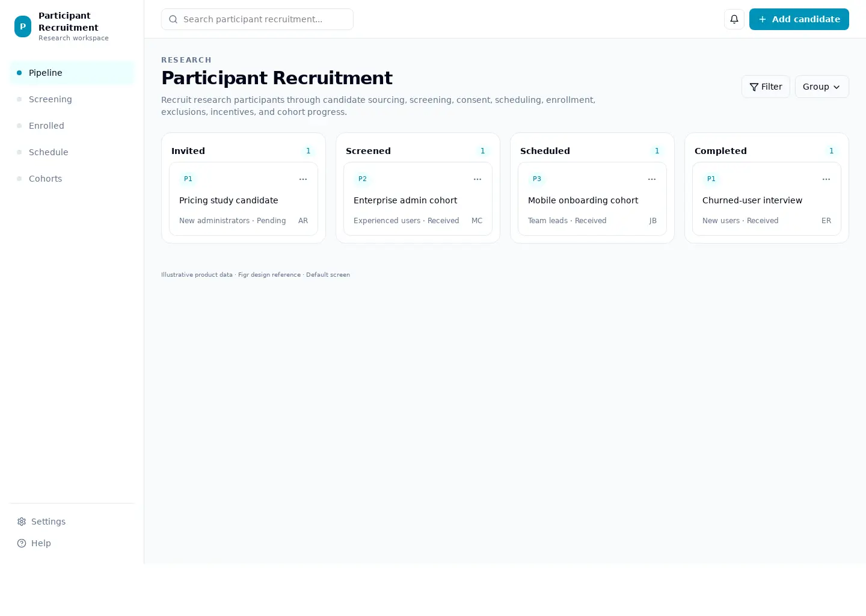Click the P2 priority badge
This screenshot has height=616, width=866.
(363, 179)
